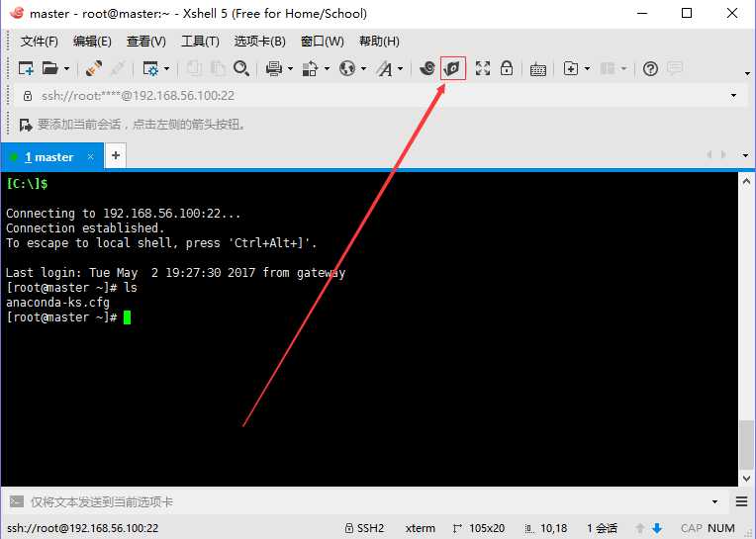The image size is (756, 539).
Task: Click the Xshell logo in title bar
Action: [17, 13]
